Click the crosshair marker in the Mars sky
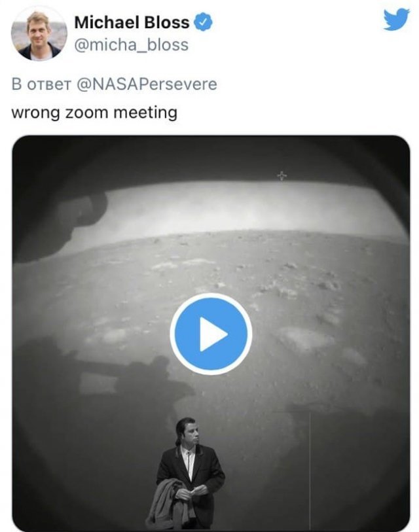 pos(282,175)
